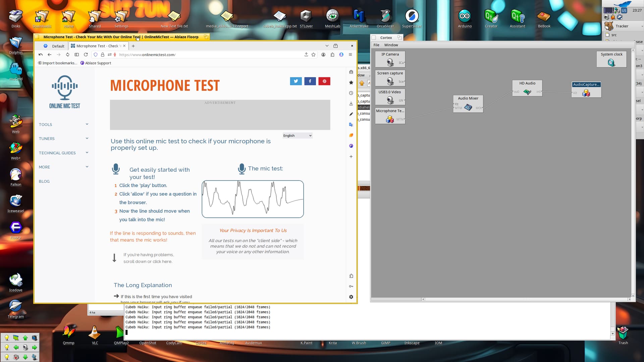The height and width of the screenshot is (362, 644).
Task: Open the Trash desktop icon
Action: (623, 335)
